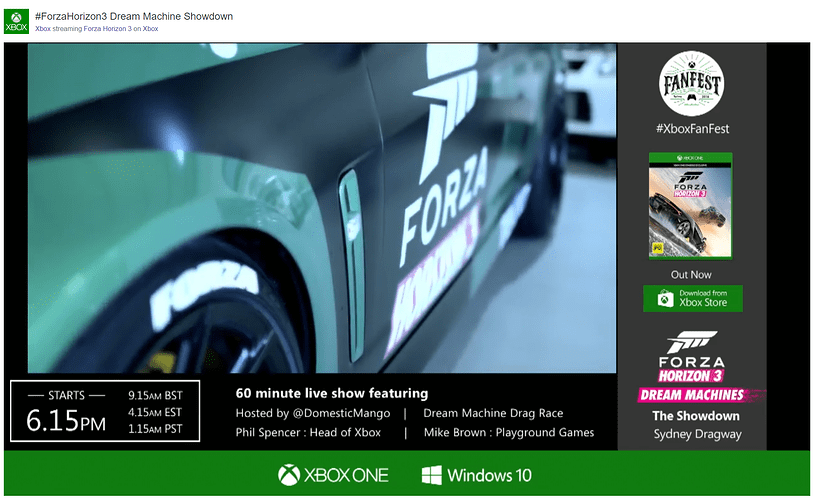Viewport: 816px width, 500px height.
Task: Click "Mike Brown : Playground Games" text
Action: pos(509,432)
